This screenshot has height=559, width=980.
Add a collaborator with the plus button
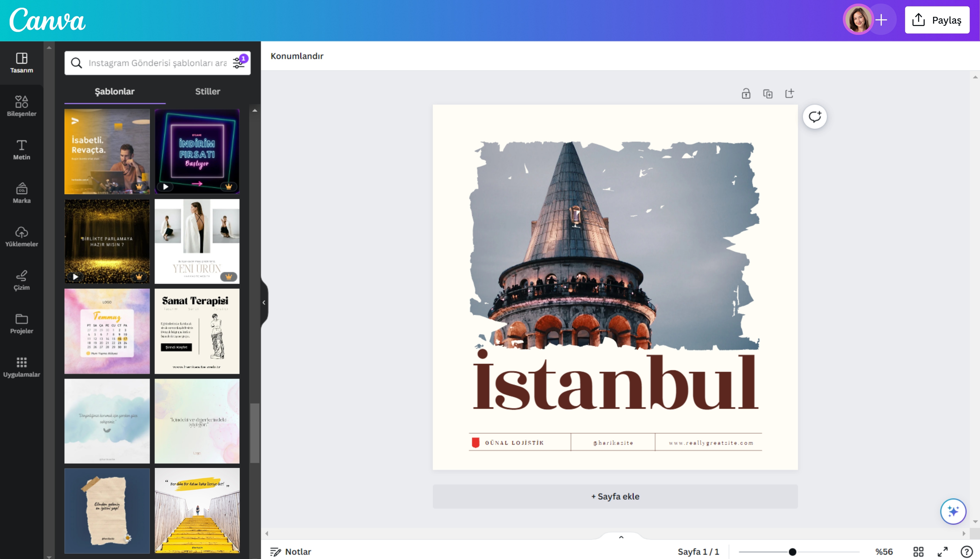882,20
